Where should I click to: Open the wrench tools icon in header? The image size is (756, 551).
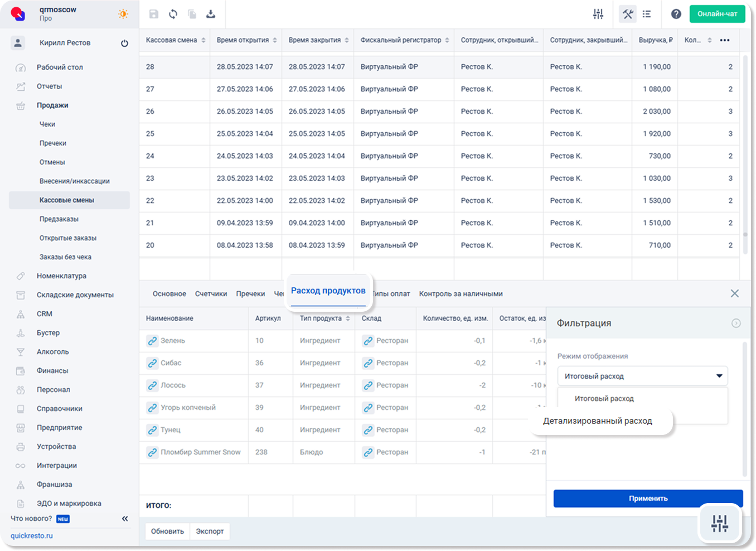628,14
